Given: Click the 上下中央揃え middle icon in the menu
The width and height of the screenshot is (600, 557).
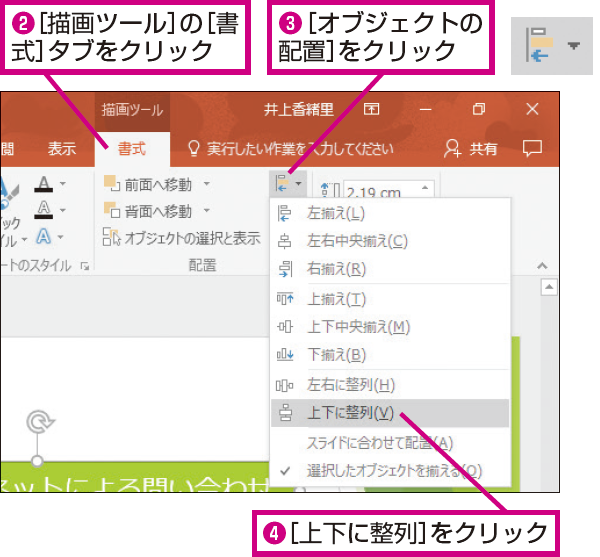Looking at the screenshot, I should [x=285, y=327].
